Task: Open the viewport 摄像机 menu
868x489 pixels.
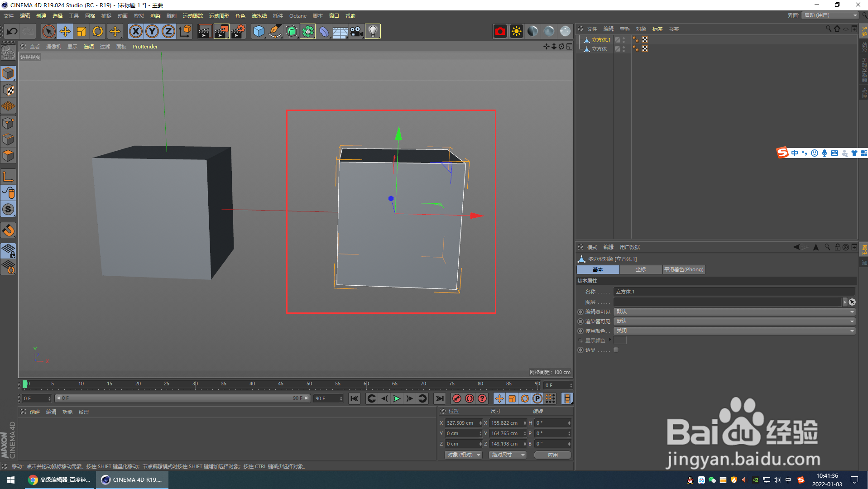Action: tap(53, 47)
